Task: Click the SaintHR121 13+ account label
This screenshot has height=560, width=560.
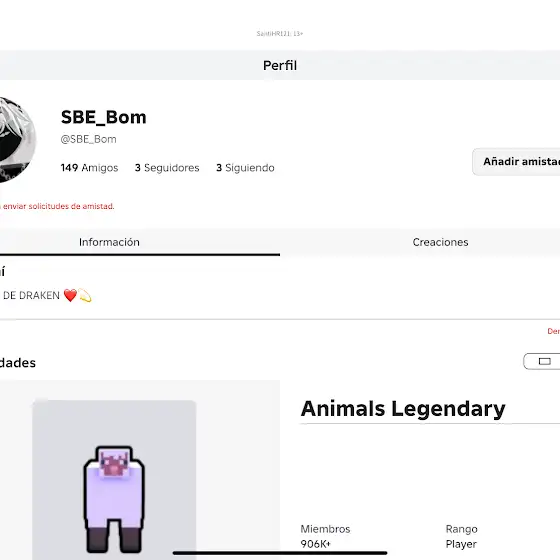Action: [280, 34]
